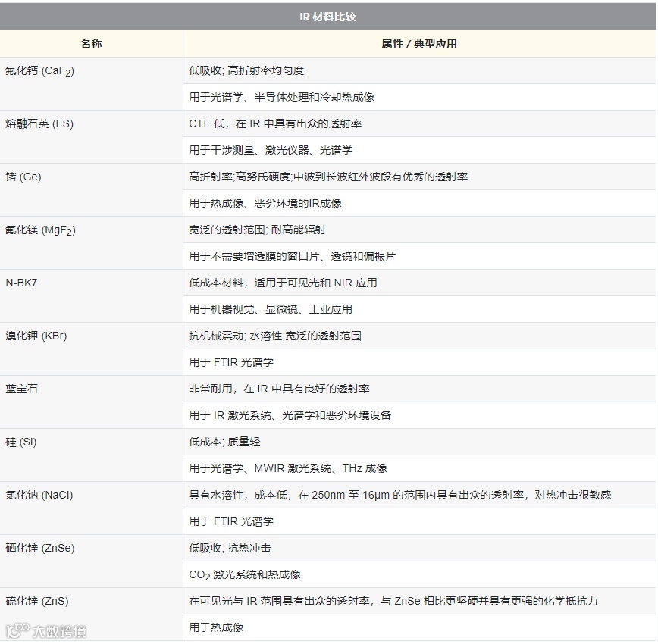Click 'CO2 激光系统和热成像' cell
The image size is (658, 644).
pyautogui.click(x=419, y=574)
